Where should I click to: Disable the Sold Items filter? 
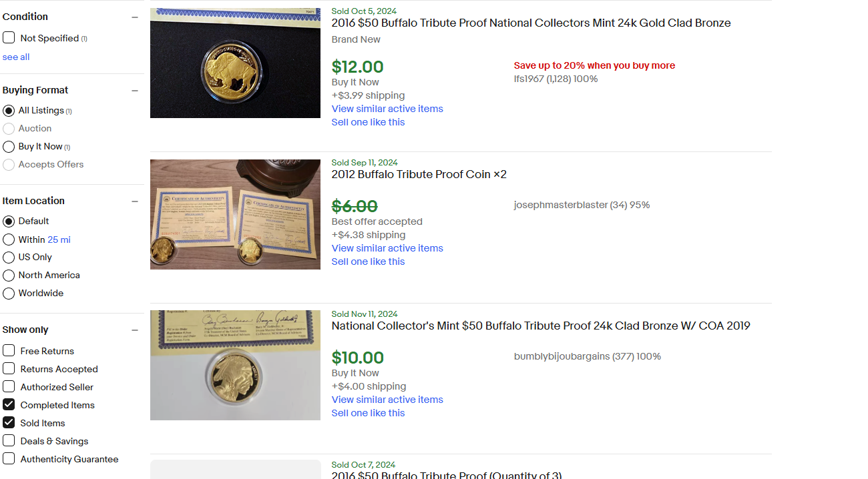(9, 422)
